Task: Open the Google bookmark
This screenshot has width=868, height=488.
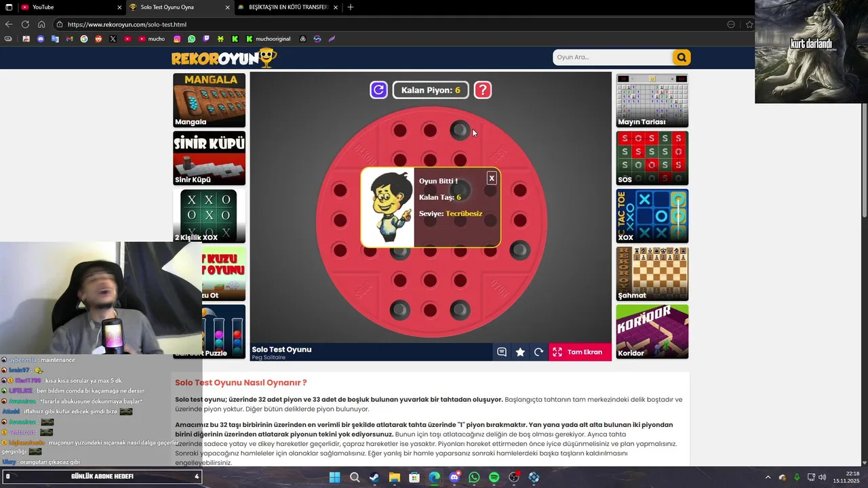Action: coord(84,39)
